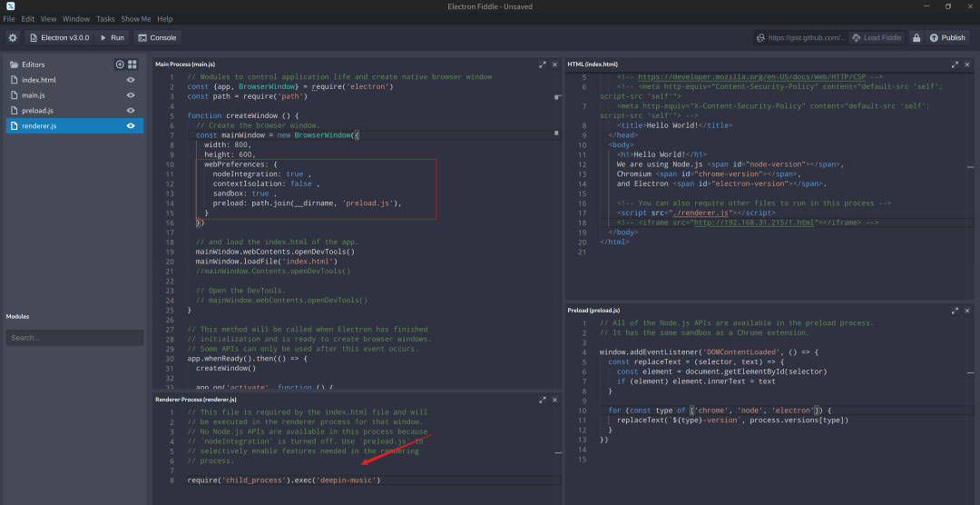Click the 'Modules' sidebar heading
The height and width of the screenshot is (505, 980).
point(17,317)
